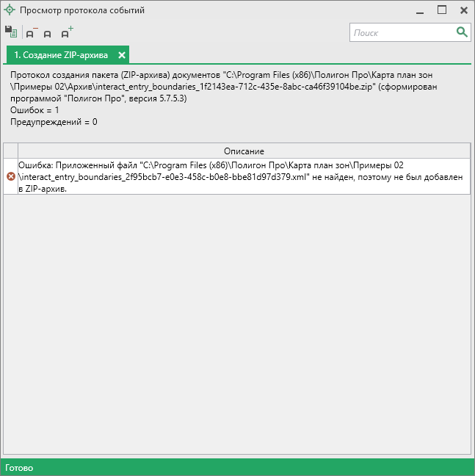Click the application icon in the title bar

10,10
